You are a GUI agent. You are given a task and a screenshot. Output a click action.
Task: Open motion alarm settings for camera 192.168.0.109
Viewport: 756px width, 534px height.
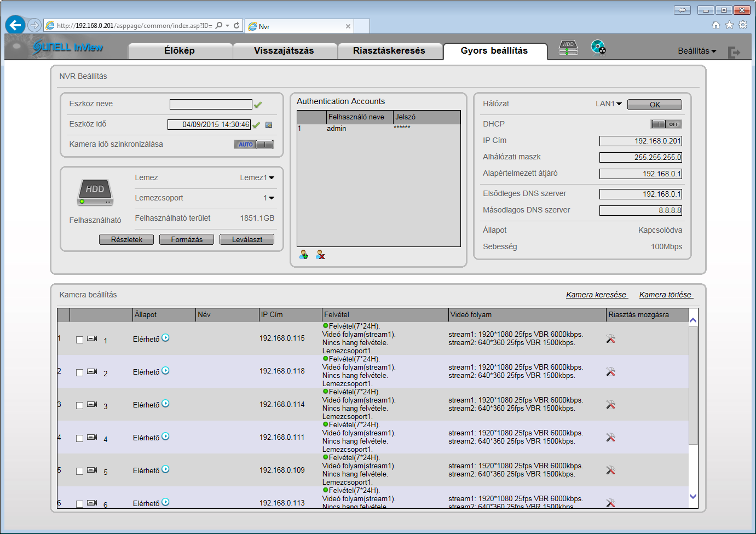tap(611, 470)
